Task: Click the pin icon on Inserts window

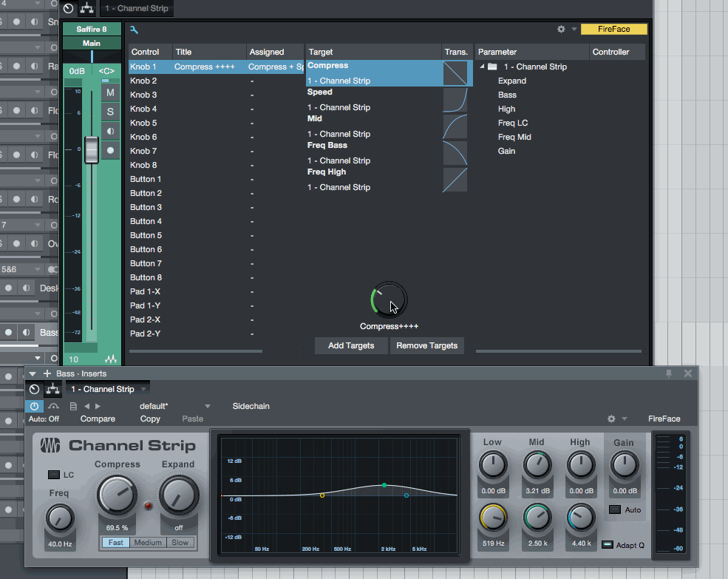Action: pos(670,373)
